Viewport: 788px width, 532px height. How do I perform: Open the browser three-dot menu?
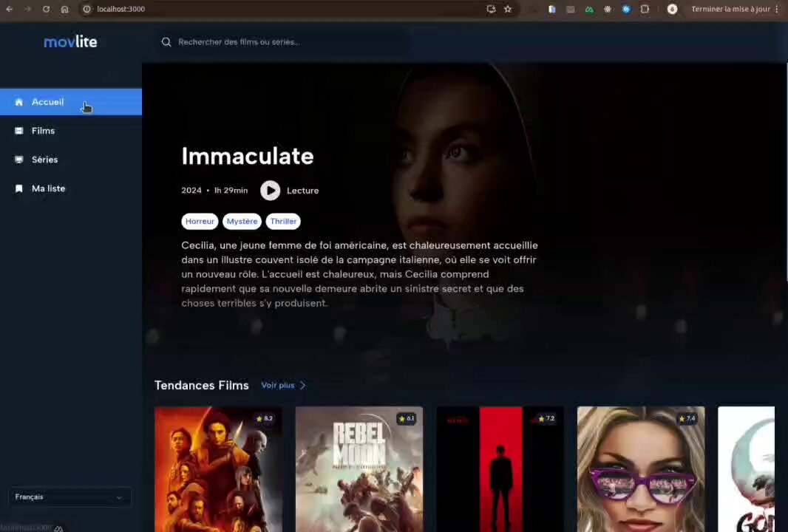pos(777,9)
